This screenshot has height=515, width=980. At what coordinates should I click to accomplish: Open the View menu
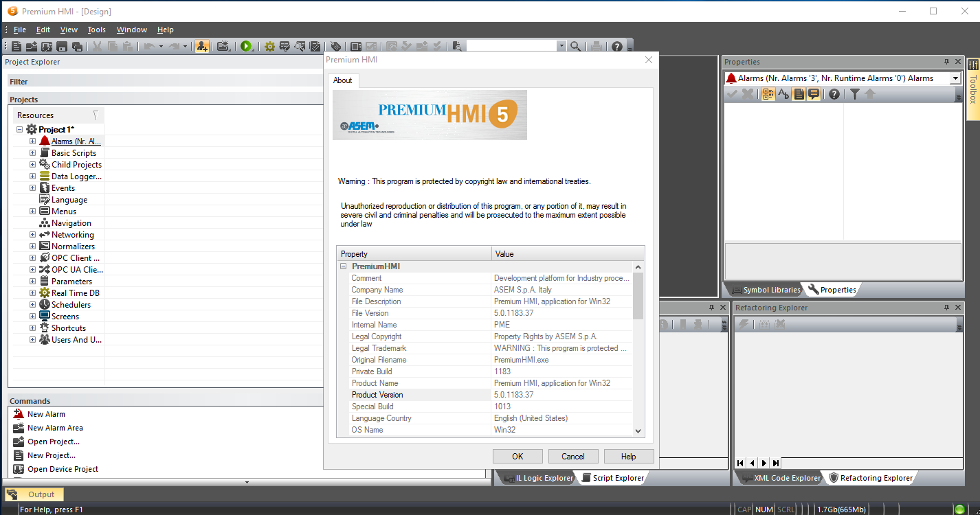tap(69, 30)
